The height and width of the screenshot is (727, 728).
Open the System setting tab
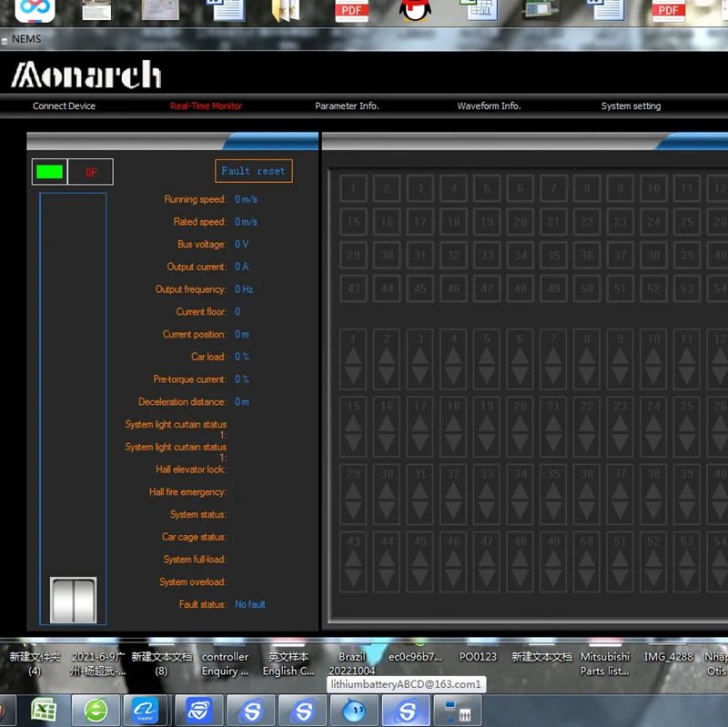[631, 106]
